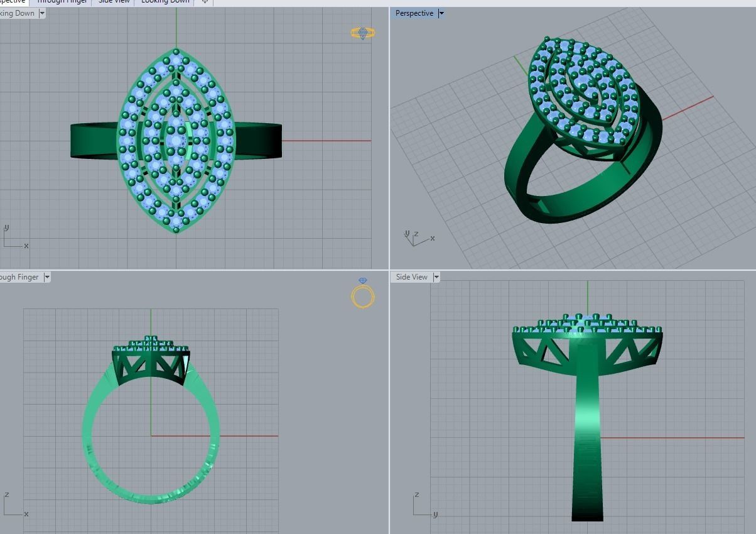Screen dimensions: 756x534
Task: Click the Side View viewport title label
Action: (x=411, y=277)
